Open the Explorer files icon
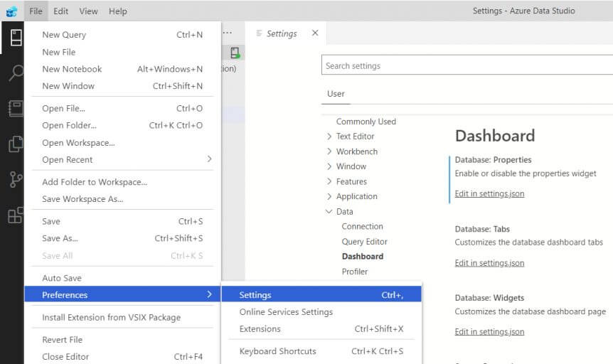613x364 pixels. click(x=16, y=144)
